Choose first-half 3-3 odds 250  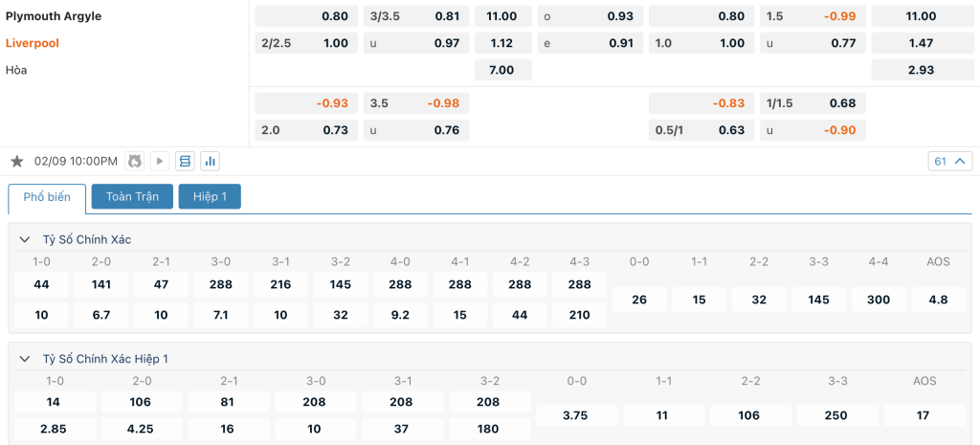click(836, 415)
